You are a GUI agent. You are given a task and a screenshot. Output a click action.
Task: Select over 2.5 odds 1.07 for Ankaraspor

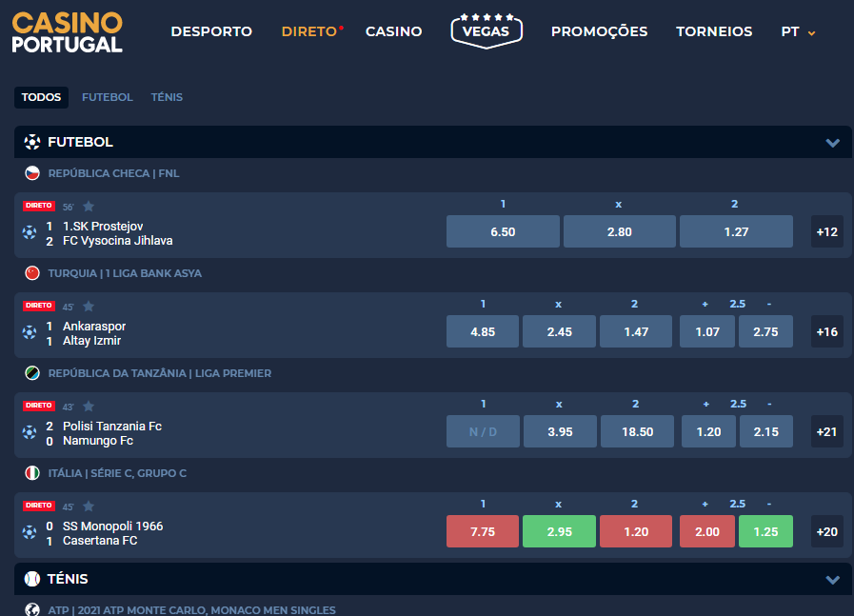pyautogui.click(x=707, y=331)
